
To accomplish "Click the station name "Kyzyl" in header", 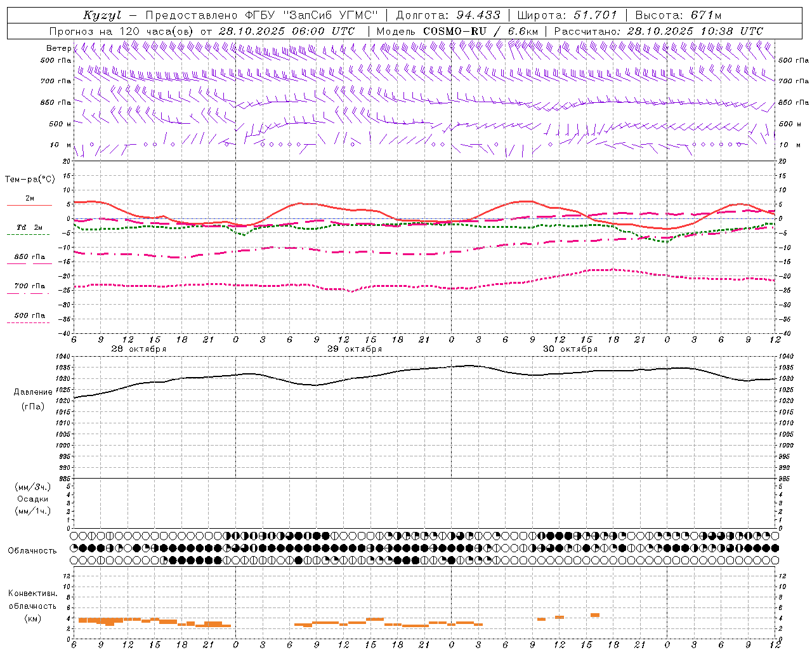I will [102, 15].
